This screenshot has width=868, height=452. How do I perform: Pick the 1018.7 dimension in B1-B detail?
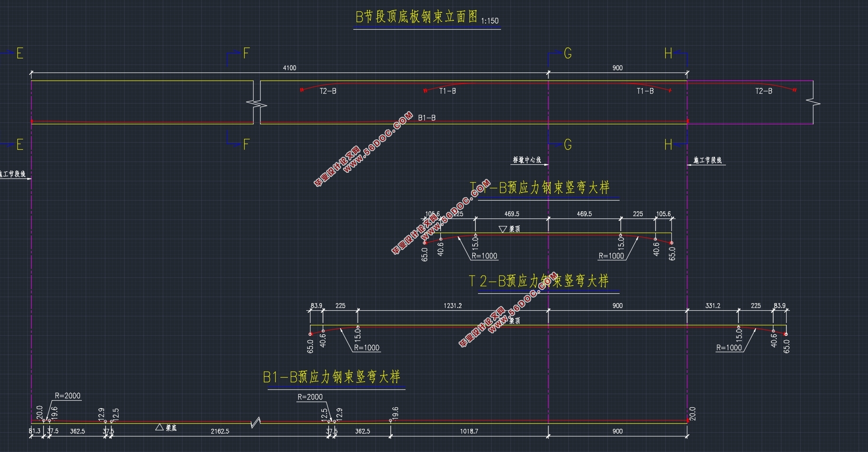tap(469, 431)
